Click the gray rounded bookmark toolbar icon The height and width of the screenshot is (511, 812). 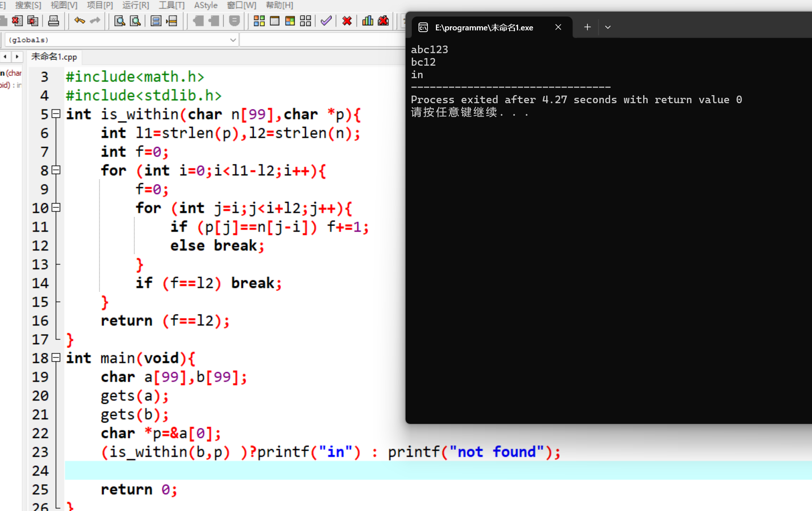(234, 21)
